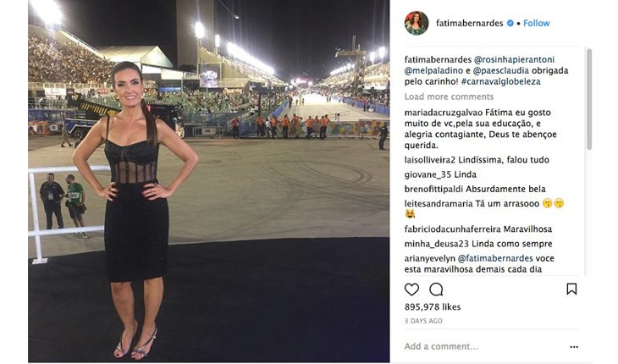Like the post with heart icon
618x364 pixels.
(x=411, y=290)
